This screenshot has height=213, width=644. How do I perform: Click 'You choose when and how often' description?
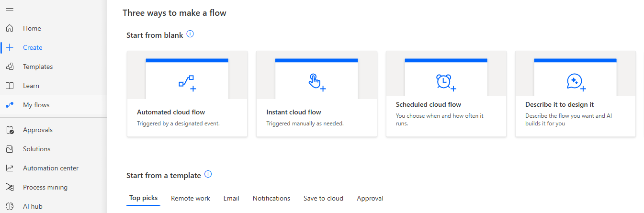[x=440, y=119]
